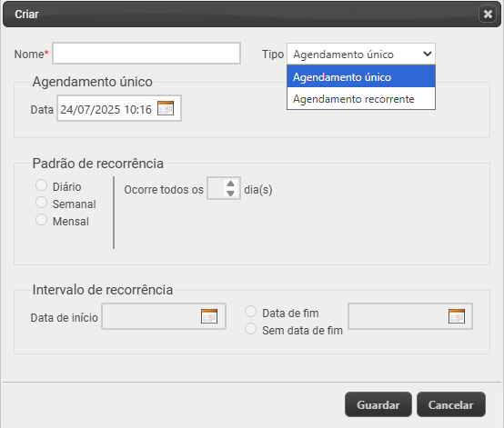The image size is (504, 428).
Task: Increase the days value with up arrow
Action: click(230, 184)
